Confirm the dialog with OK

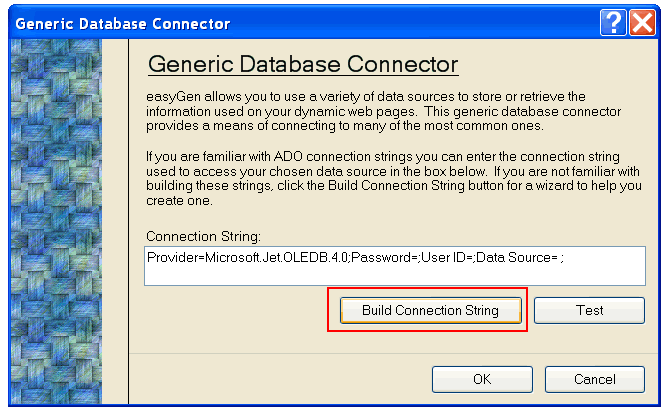(482, 379)
